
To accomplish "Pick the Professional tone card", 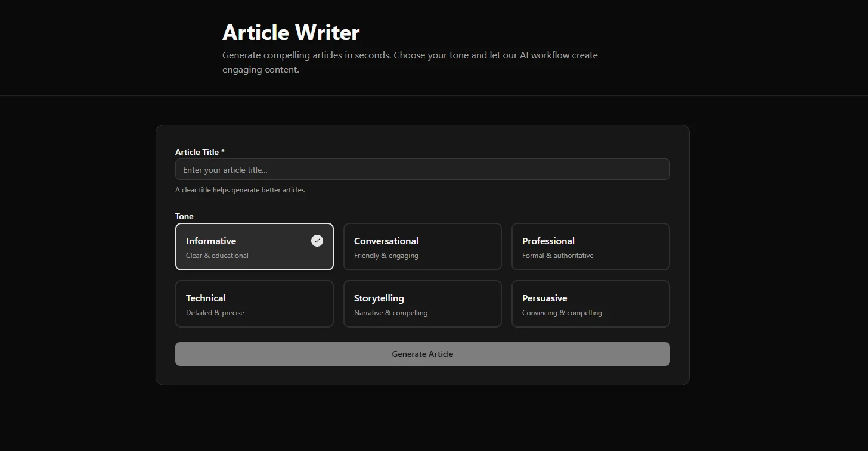I will tap(591, 247).
